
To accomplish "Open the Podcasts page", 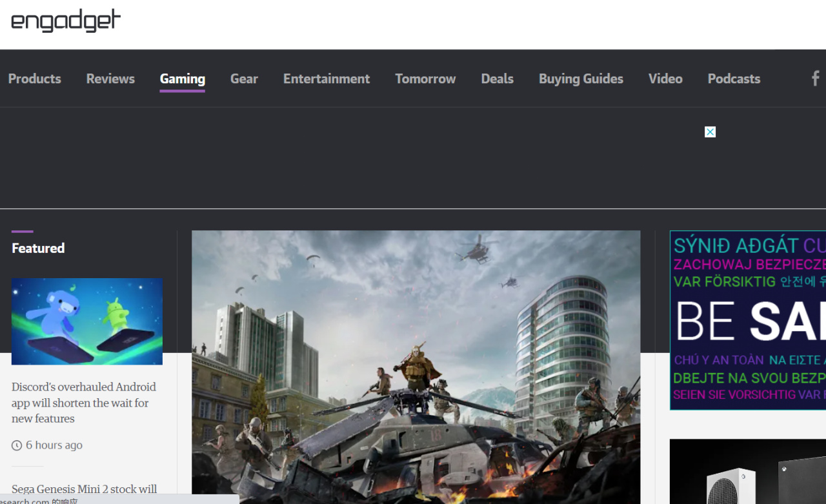I will 734,79.
